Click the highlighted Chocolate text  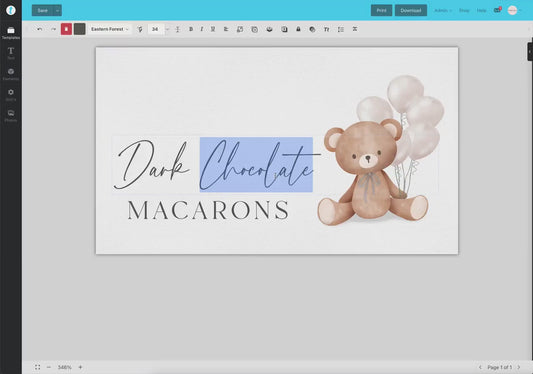(256, 165)
